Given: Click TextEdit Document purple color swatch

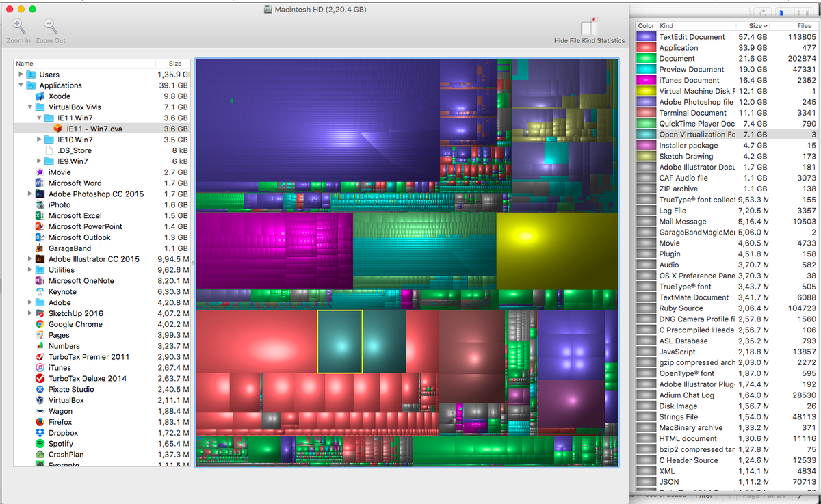Looking at the screenshot, I should point(646,37).
